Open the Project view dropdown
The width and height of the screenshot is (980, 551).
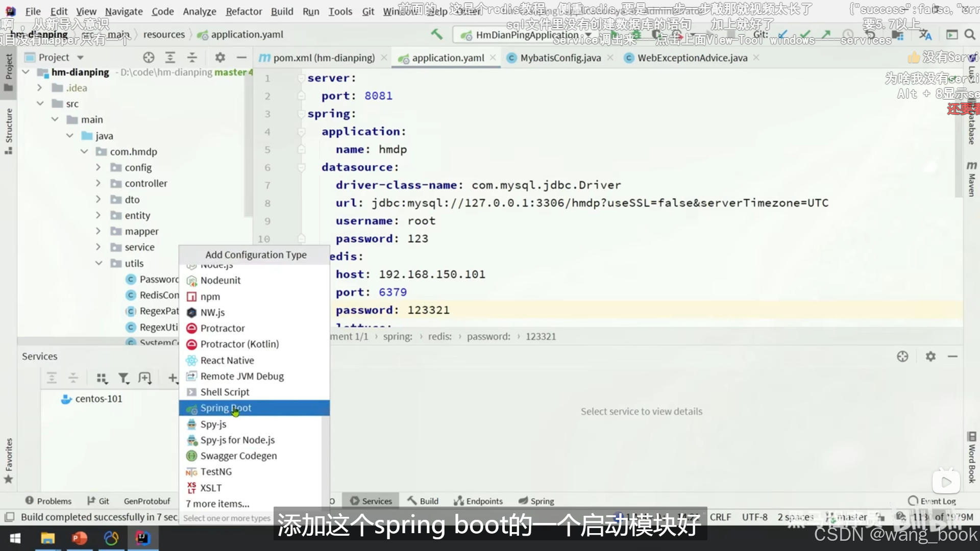[80, 58]
